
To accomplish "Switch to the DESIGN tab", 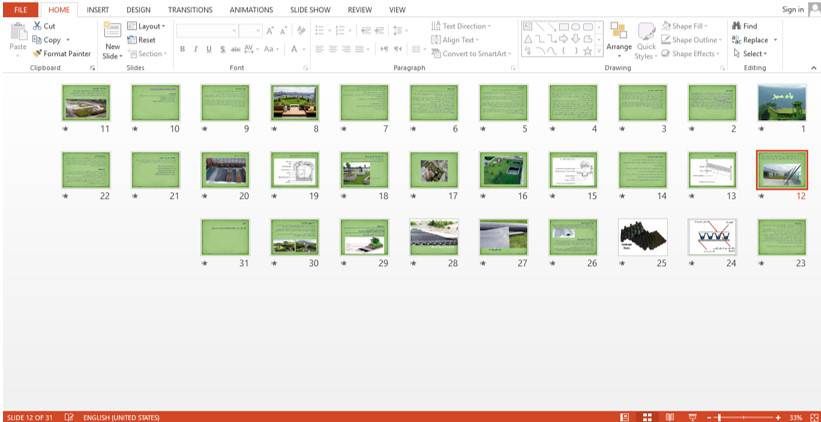I will pos(138,10).
